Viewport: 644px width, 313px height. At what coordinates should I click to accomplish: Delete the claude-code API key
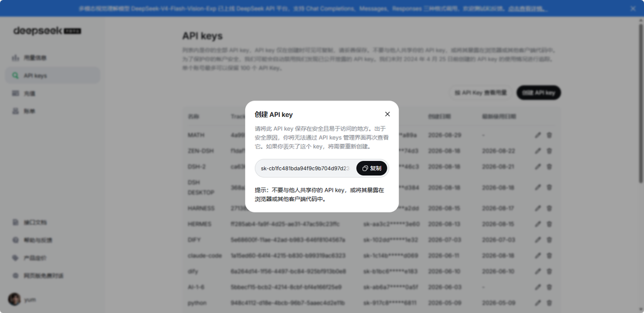pos(549,256)
